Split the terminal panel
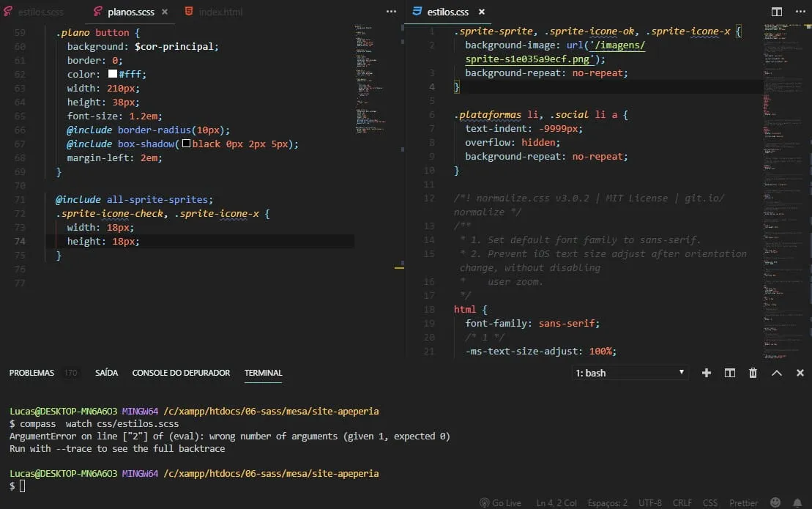Viewport: 812px width, 509px height. (x=730, y=373)
